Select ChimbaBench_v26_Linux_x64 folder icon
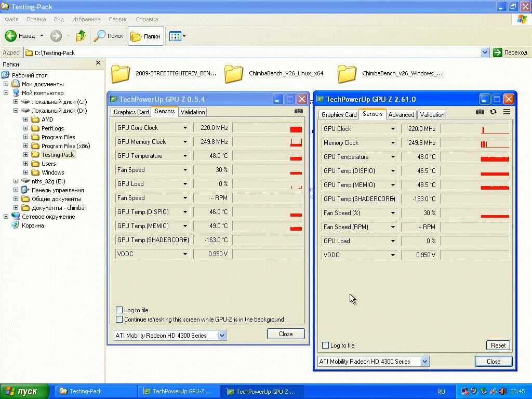This screenshot has width=532, height=399. click(234, 74)
